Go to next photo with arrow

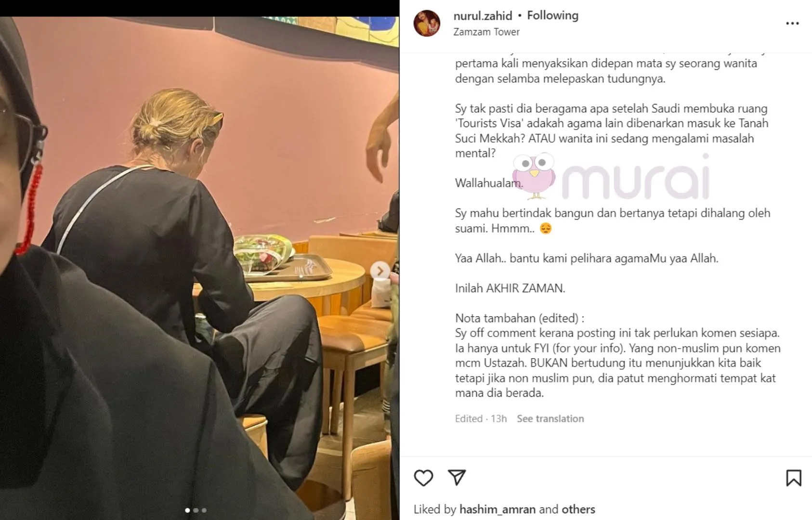(x=380, y=271)
